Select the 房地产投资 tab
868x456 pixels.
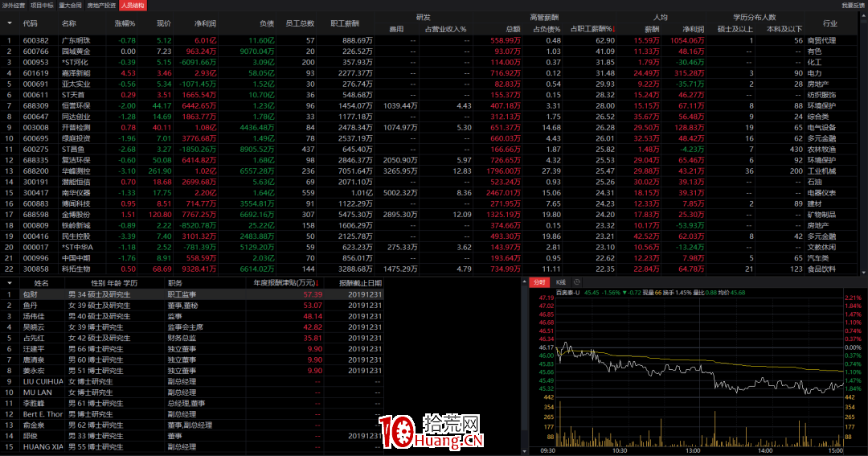pyautogui.click(x=101, y=5)
